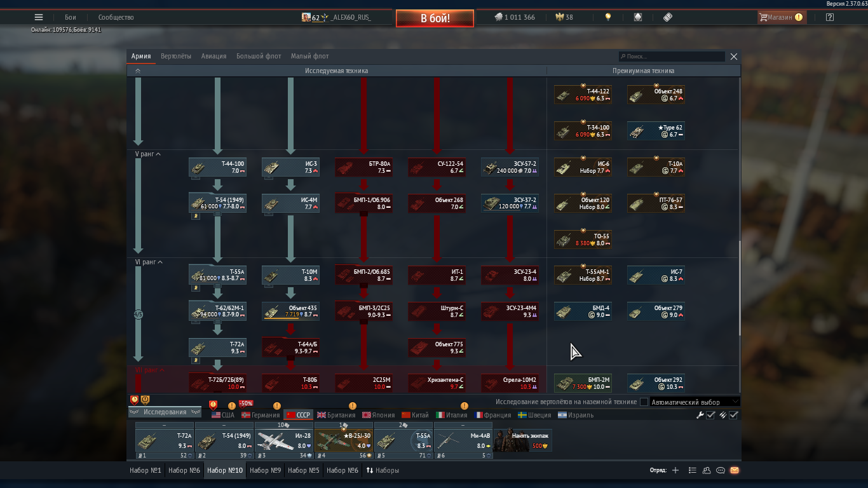Open the lightbulb hints icon

tap(608, 17)
